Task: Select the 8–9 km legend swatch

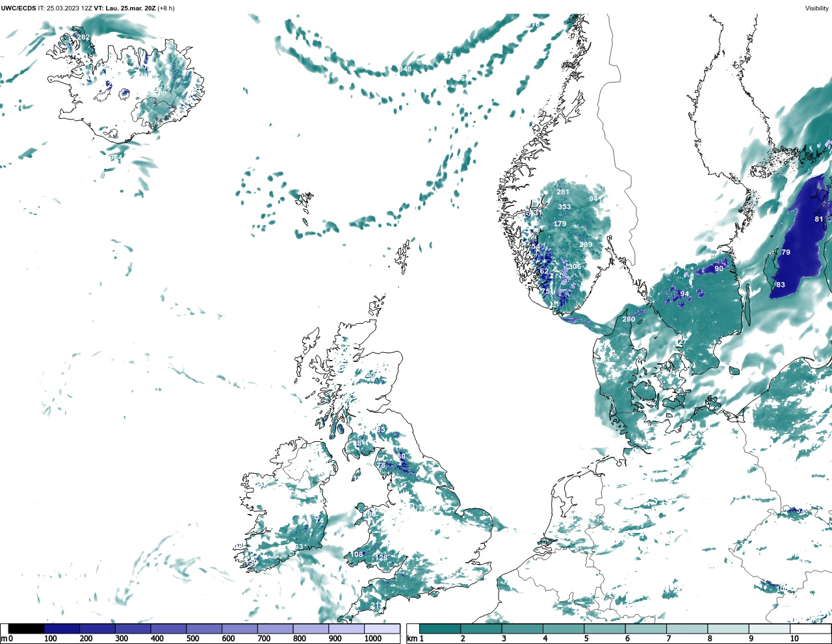Action: pyautogui.click(x=727, y=629)
